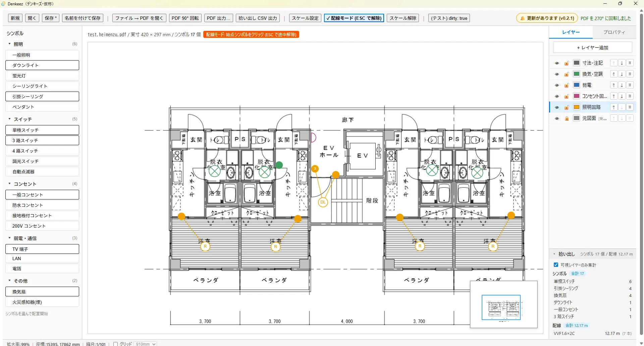Open the 照明回路 orange color swatch

[x=577, y=107]
